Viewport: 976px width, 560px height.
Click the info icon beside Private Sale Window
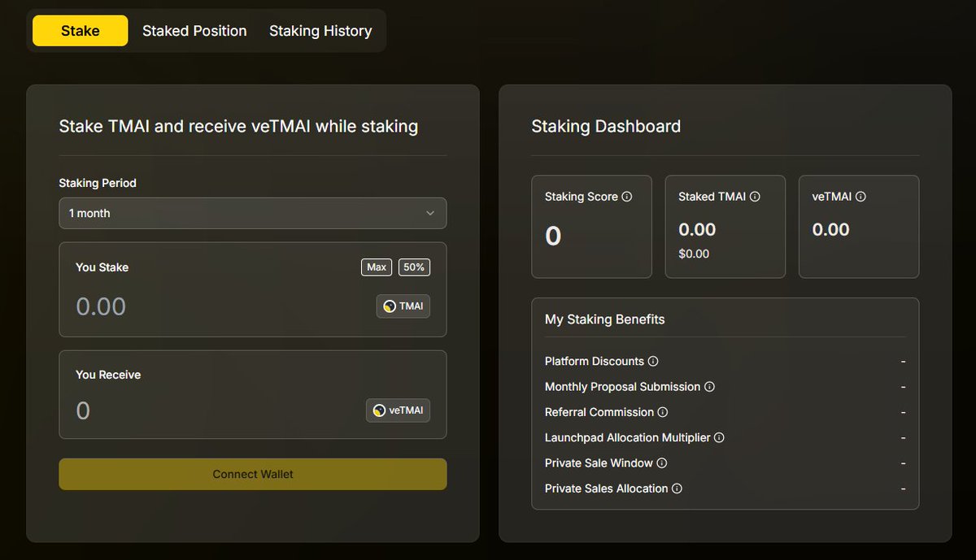click(x=662, y=463)
